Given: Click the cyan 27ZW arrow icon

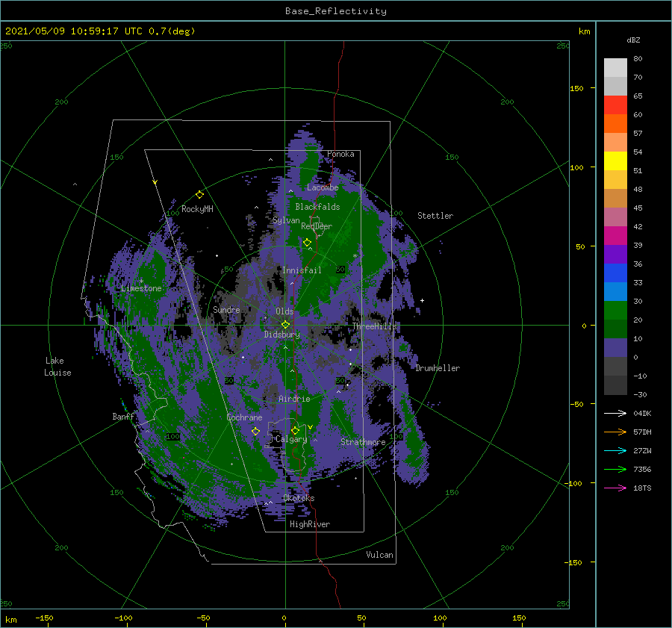Looking at the screenshot, I should point(615,450).
